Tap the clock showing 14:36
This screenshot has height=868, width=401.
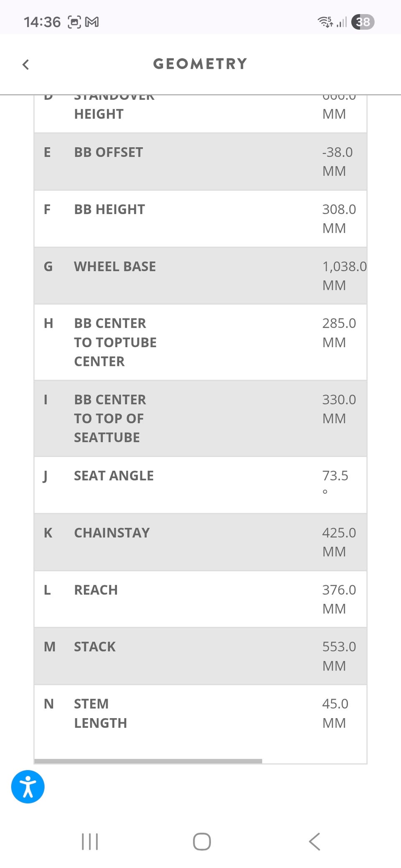point(42,22)
